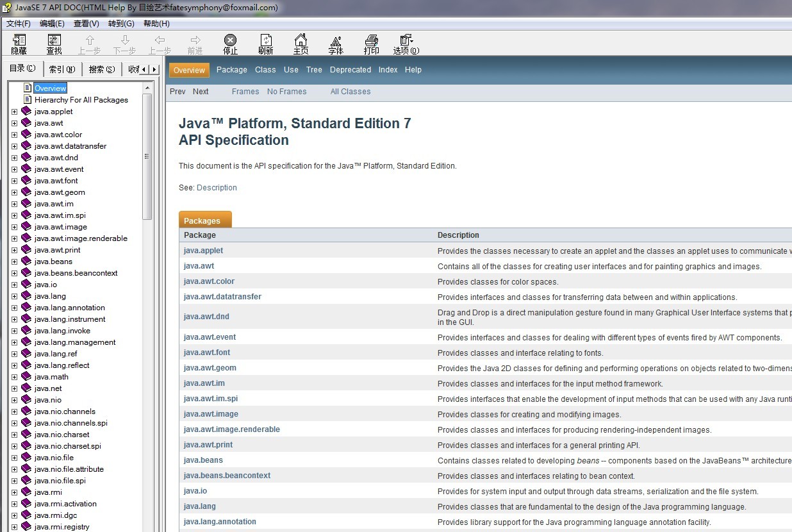Switch to the 索引 (Index) tab
The width and height of the screenshot is (792, 532).
(x=62, y=69)
